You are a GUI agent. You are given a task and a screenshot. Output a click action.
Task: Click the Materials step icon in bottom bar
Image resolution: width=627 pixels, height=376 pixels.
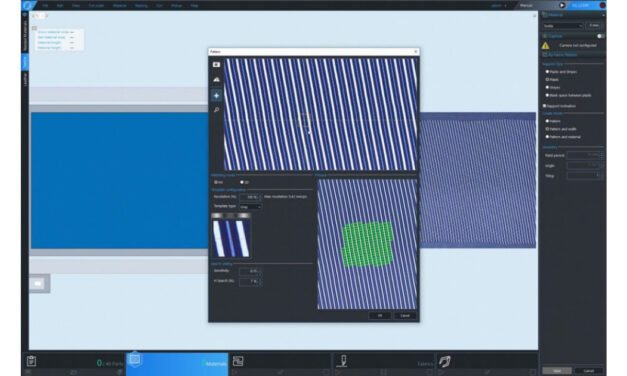coord(135,360)
